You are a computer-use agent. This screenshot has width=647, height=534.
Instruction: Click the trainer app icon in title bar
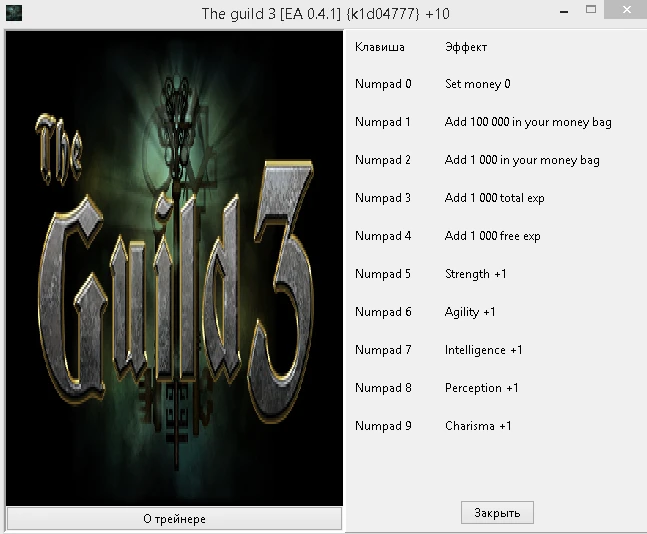pyautogui.click(x=14, y=13)
